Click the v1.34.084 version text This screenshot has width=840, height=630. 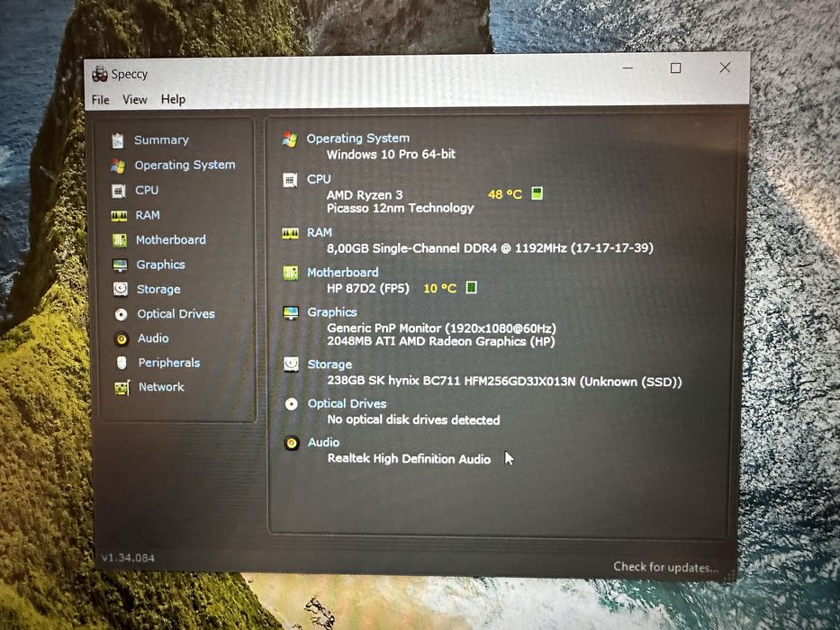point(128,558)
